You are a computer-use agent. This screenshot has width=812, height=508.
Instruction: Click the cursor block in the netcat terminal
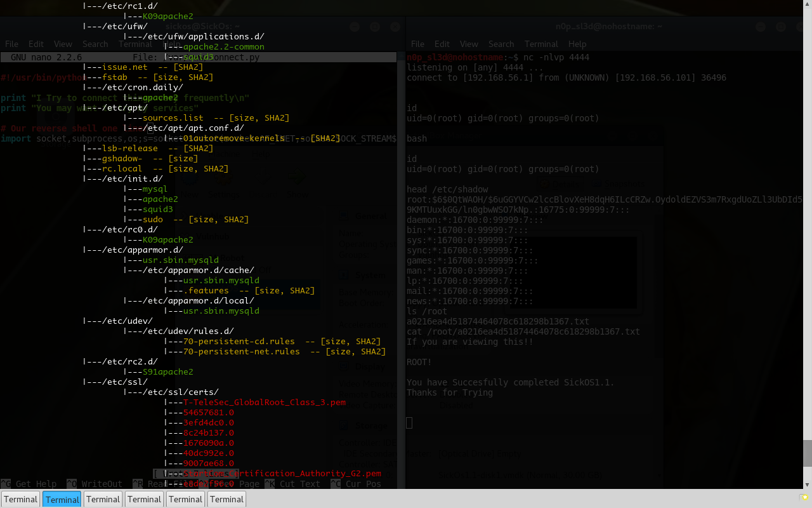click(409, 423)
